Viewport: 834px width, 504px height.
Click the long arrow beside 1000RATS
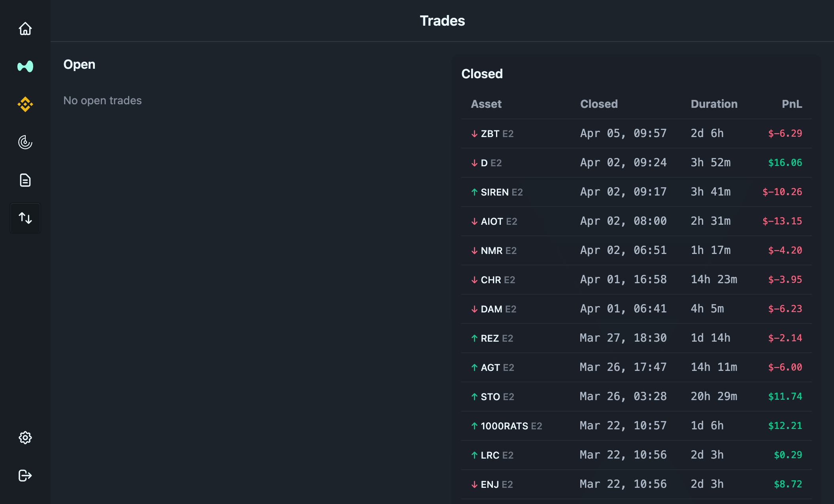click(474, 426)
